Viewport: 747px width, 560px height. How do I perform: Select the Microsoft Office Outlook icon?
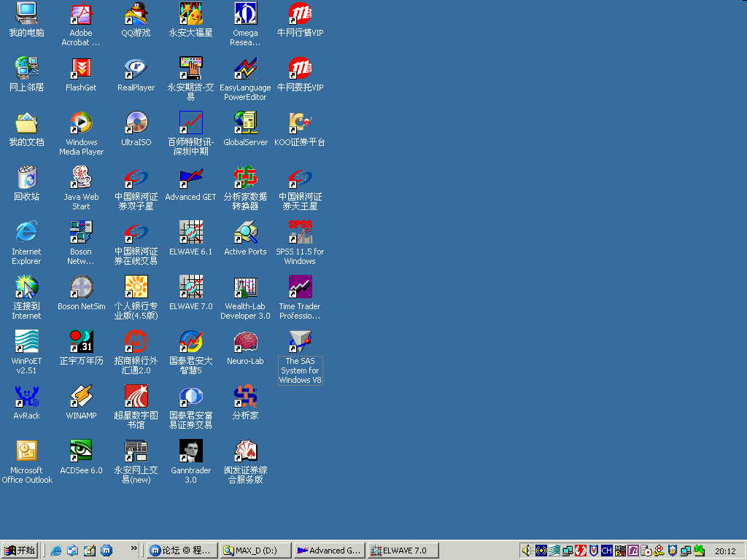pyautogui.click(x=27, y=451)
